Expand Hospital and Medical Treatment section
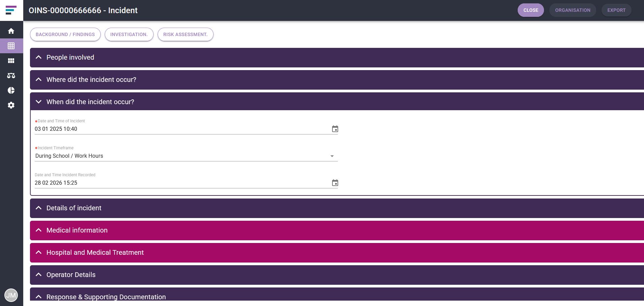This screenshot has height=306, width=644. pos(337,253)
